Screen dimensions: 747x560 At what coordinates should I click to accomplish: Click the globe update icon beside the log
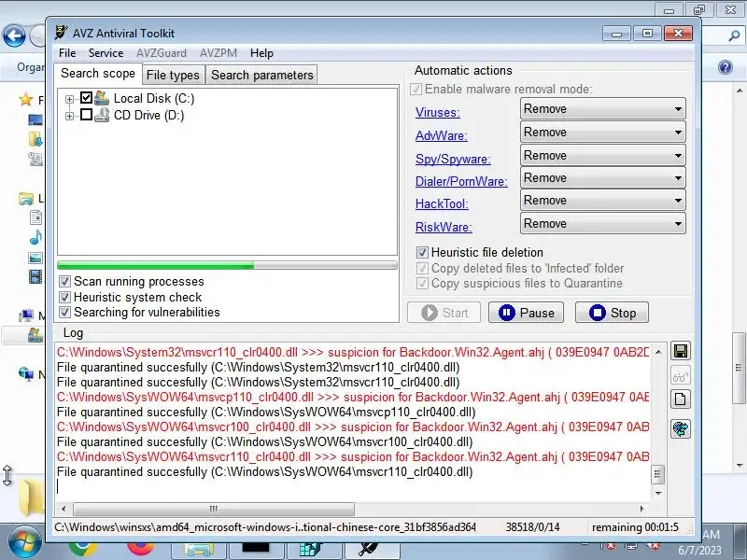click(x=681, y=428)
